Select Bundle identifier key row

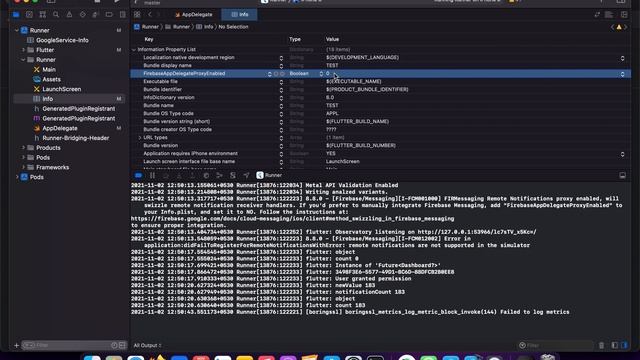point(162,89)
